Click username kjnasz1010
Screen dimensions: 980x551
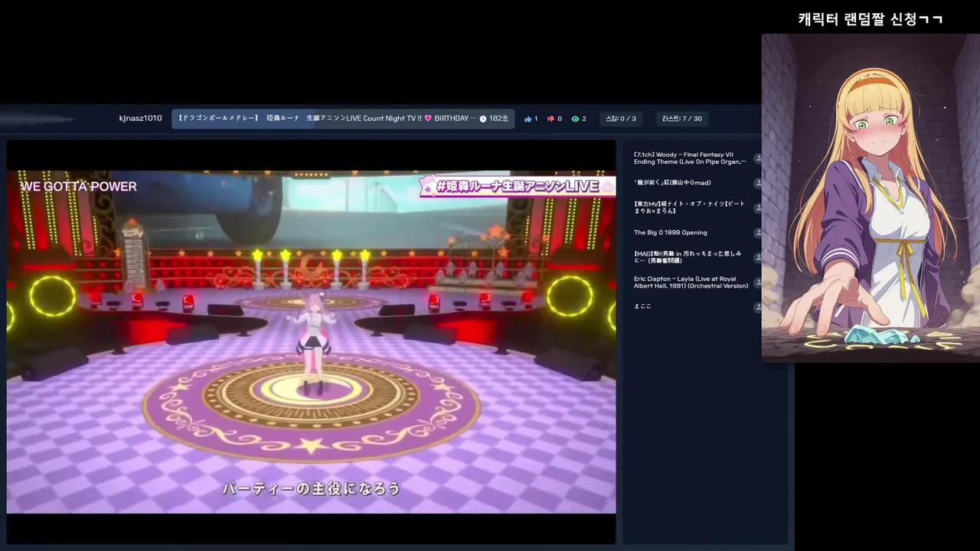(141, 119)
